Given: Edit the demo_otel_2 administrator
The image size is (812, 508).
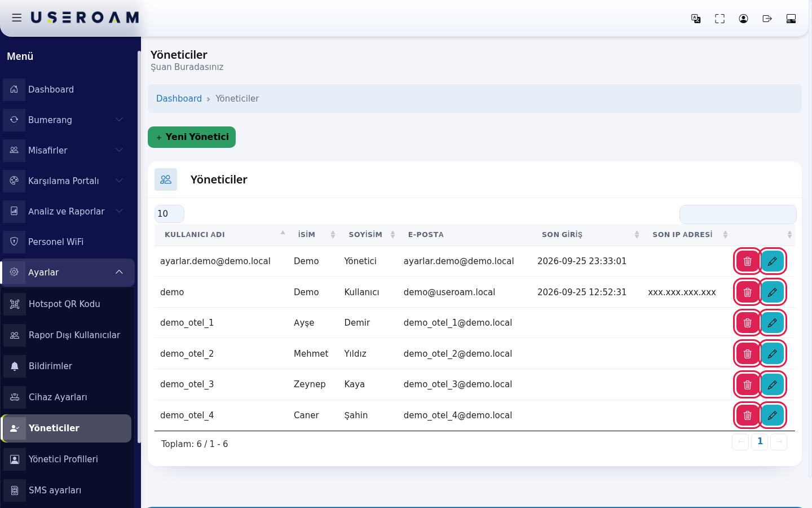Looking at the screenshot, I should (772, 354).
